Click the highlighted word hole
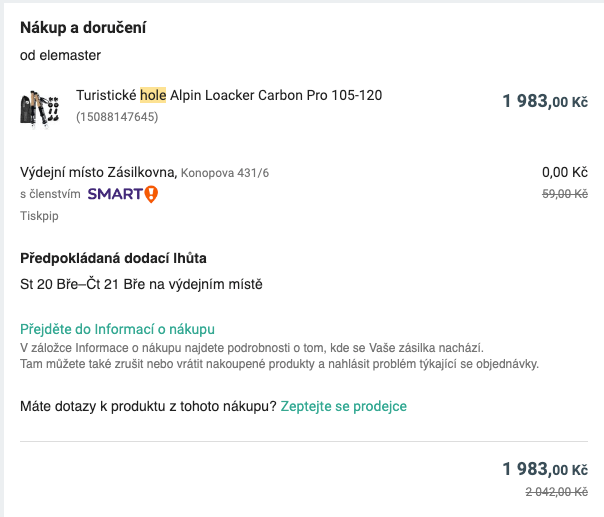Image resolution: width=604 pixels, height=517 pixels. (153, 96)
